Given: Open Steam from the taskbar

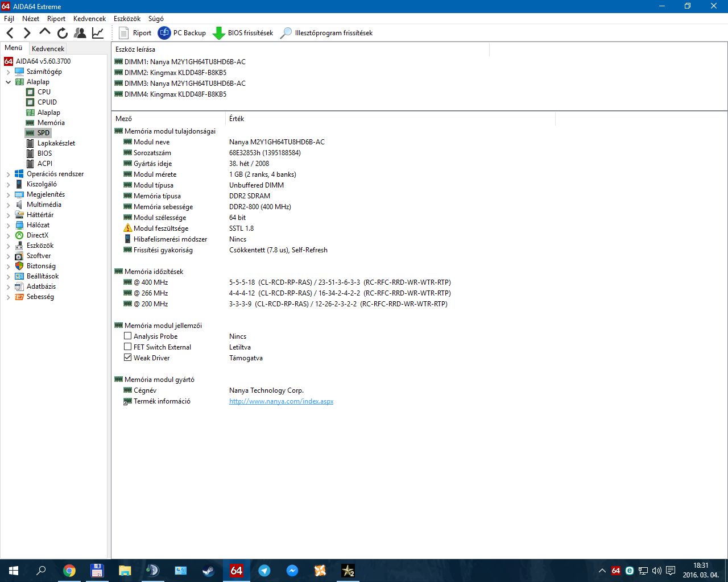Looking at the screenshot, I should coord(209,571).
